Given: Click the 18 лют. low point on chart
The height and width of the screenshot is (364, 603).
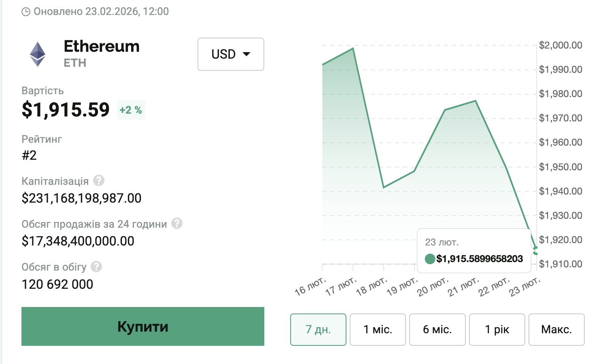Looking at the screenshot, I should coord(384,187).
